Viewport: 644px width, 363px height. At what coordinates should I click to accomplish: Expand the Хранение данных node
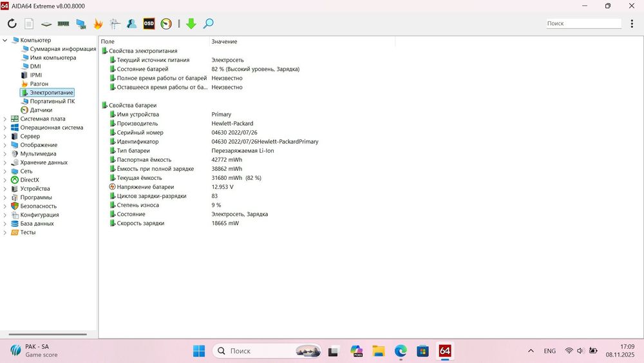tap(5, 162)
